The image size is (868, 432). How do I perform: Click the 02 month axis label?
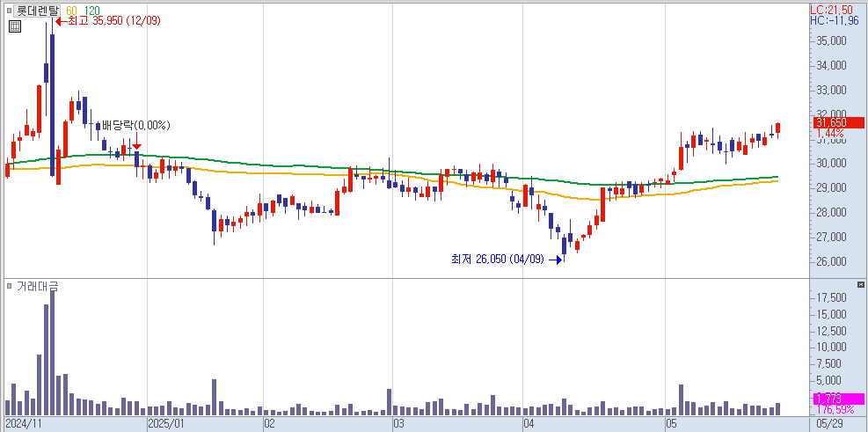tap(271, 424)
